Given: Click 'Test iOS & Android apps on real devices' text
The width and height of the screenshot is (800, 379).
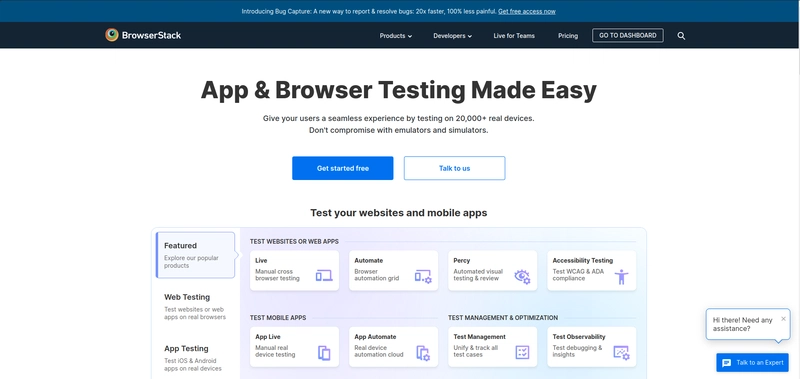Looking at the screenshot, I should [193, 365].
